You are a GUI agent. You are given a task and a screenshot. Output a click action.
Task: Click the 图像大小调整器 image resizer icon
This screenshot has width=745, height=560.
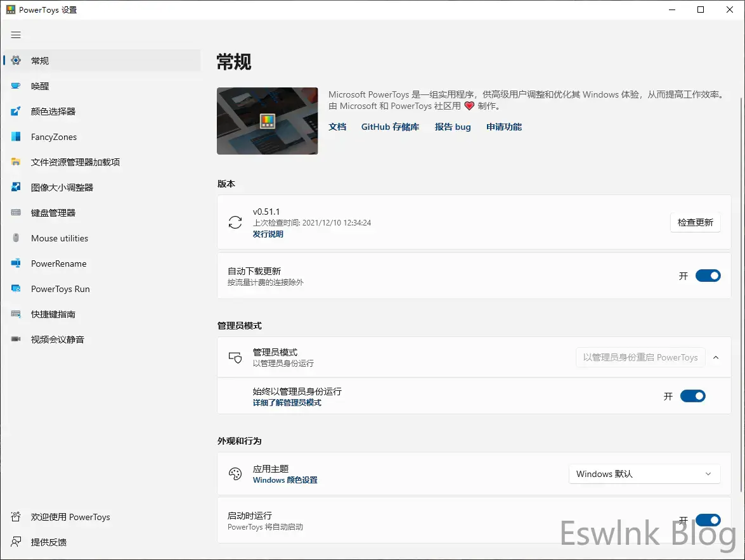coord(16,188)
